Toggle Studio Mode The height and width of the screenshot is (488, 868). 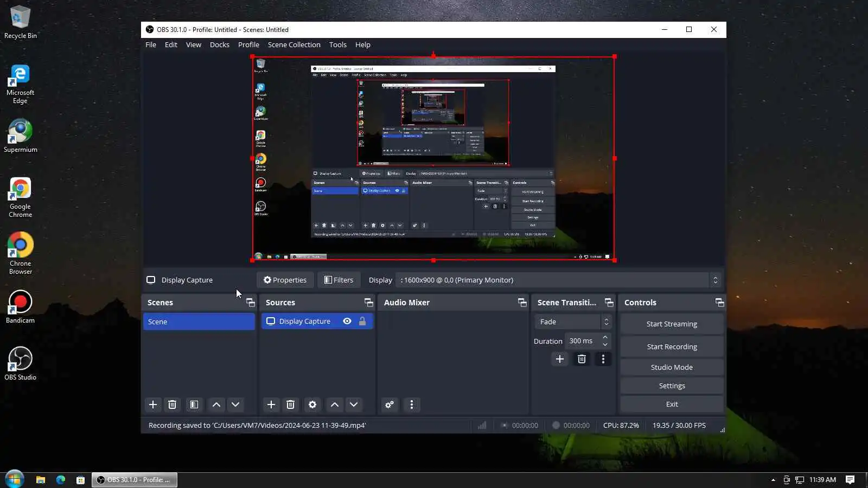pos(672,367)
